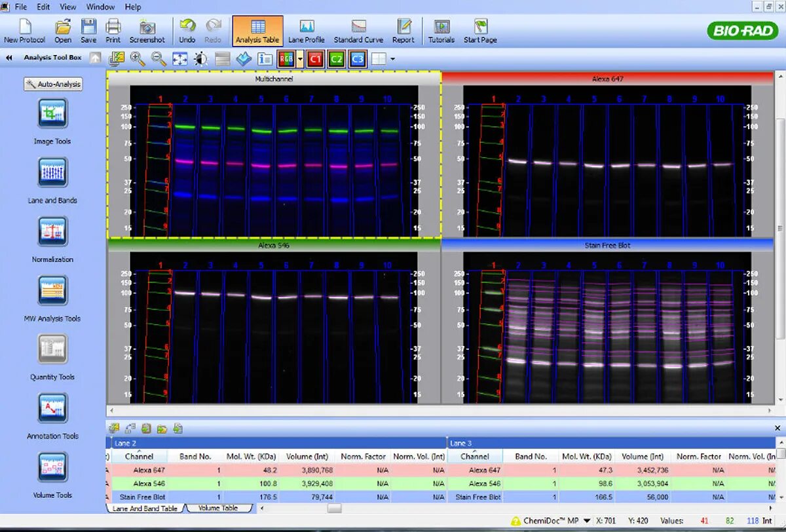Click the first analysis table toolbar icon
This screenshot has width=786, height=532.
click(x=115, y=428)
